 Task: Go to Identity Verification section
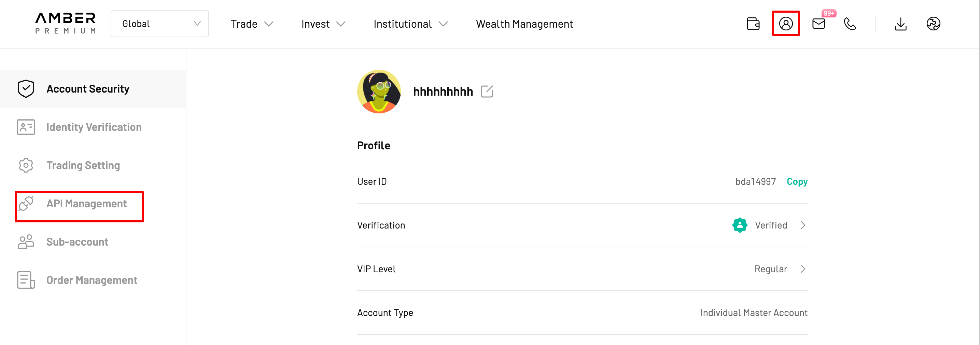click(93, 127)
